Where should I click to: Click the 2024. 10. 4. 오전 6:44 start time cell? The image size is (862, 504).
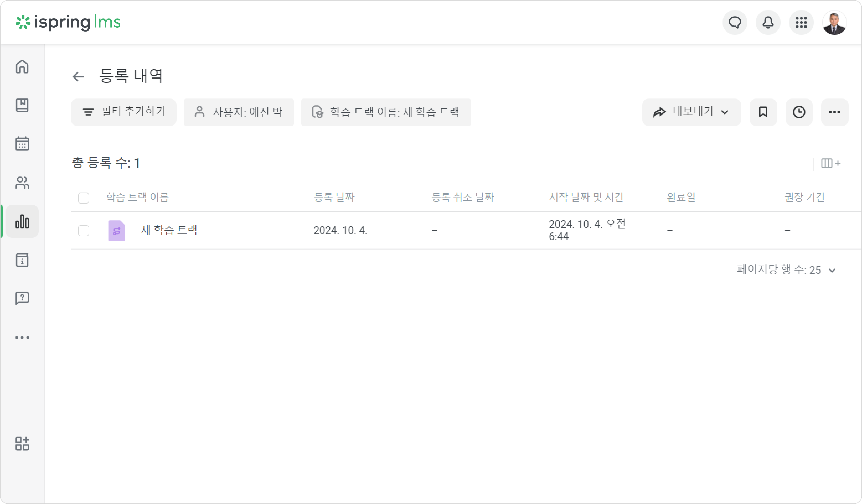point(587,230)
